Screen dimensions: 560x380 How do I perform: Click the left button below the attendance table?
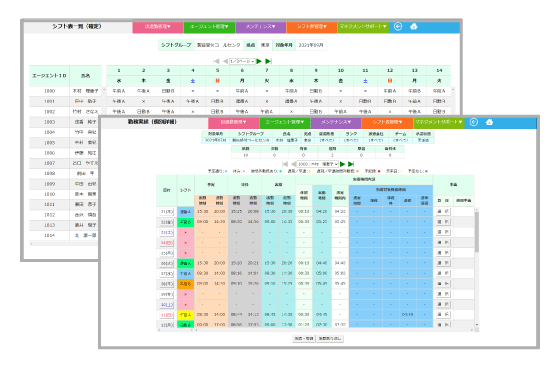click(x=304, y=338)
